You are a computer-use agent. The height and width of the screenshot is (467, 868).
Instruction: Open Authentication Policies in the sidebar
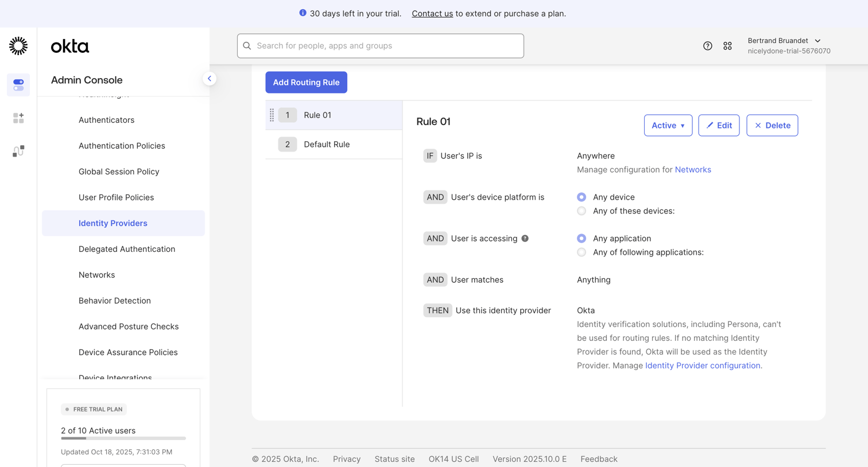pos(123,146)
